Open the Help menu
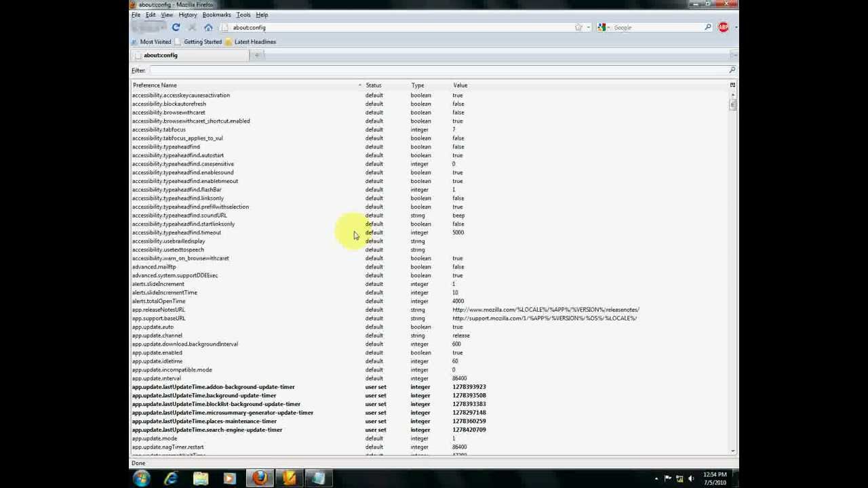 pos(262,15)
